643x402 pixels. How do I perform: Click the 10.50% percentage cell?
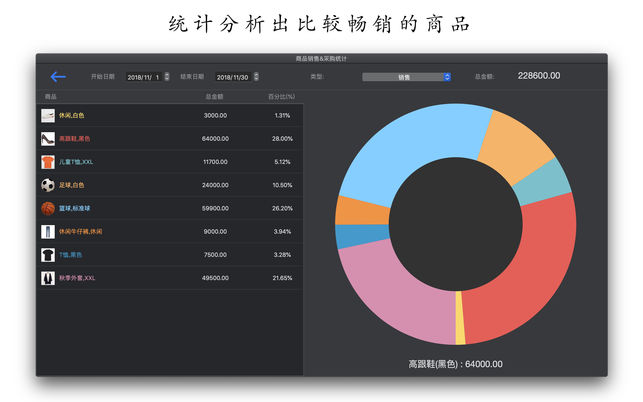pyautogui.click(x=282, y=185)
